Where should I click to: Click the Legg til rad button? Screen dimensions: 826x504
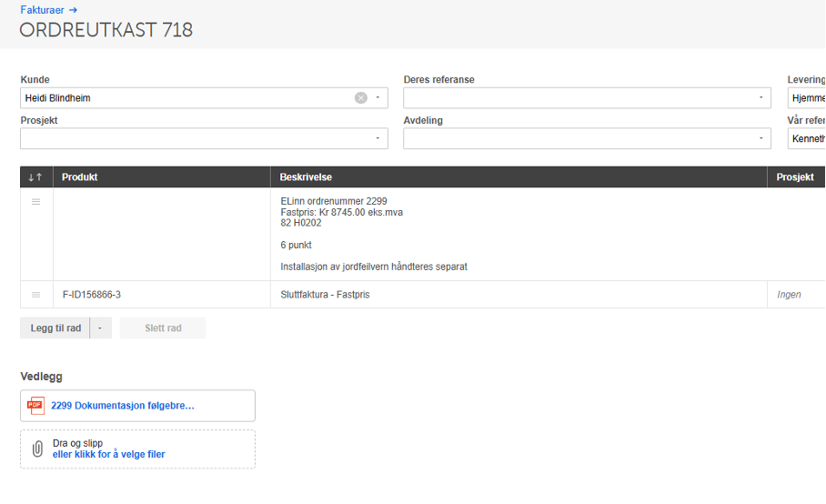click(55, 328)
